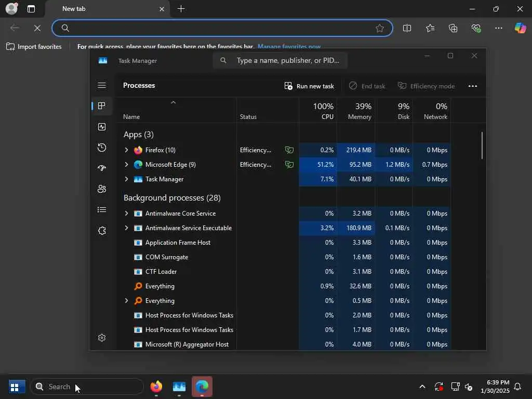Open Task Manager hamburger navigation menu
Screen dimensions: 532x399
coord(102,85)
